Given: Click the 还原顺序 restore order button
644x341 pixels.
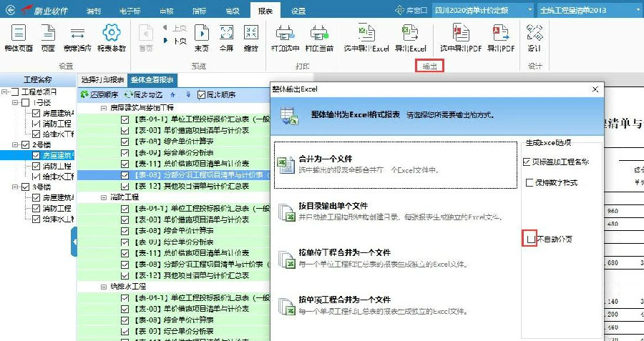Looking at the screenshot, I should point(99,94).
